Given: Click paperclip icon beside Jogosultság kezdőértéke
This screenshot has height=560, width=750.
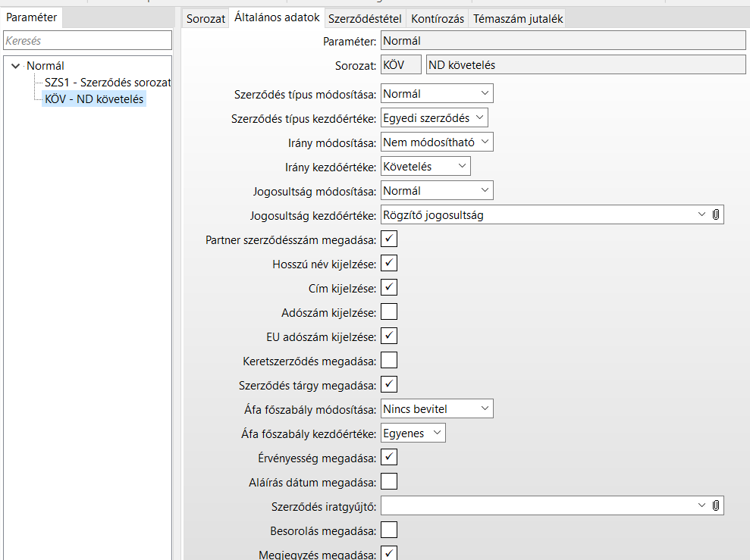Looking at the screenshot, I should 716,215.
